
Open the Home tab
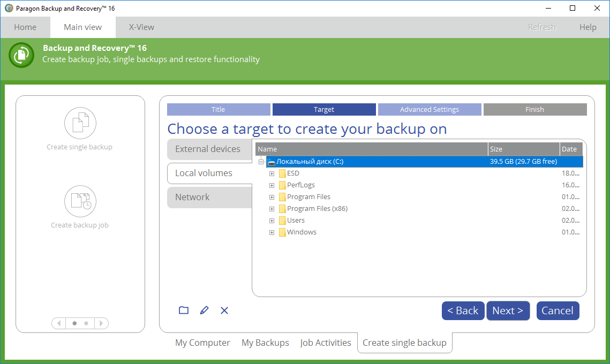[25, 27]
